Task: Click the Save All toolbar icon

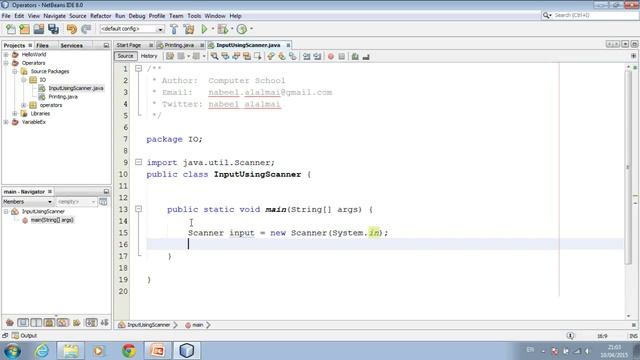Action: click(53, 29)
